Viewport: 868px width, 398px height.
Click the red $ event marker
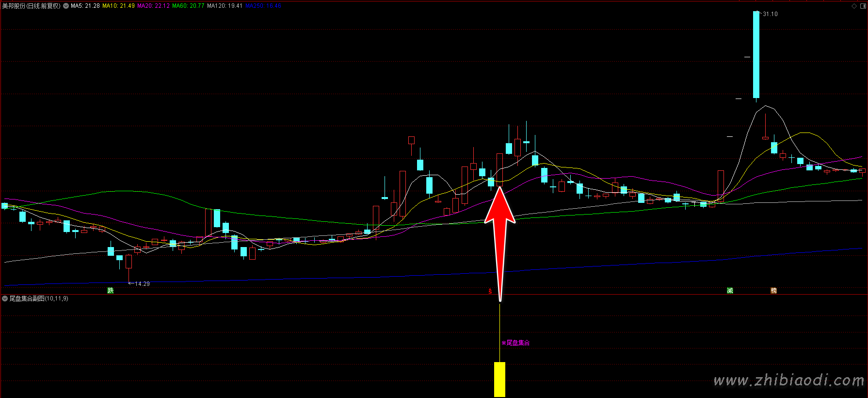(x=490, y=291)
